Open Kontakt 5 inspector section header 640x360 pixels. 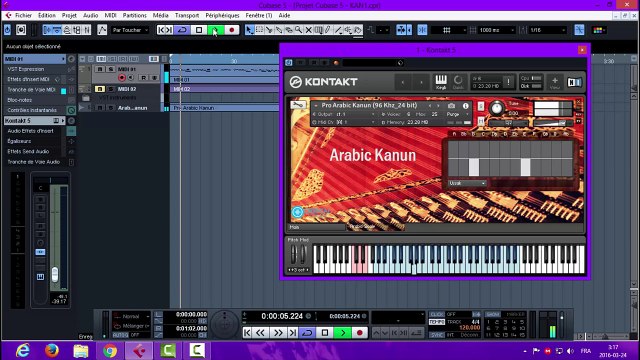(x=34, y=121)
